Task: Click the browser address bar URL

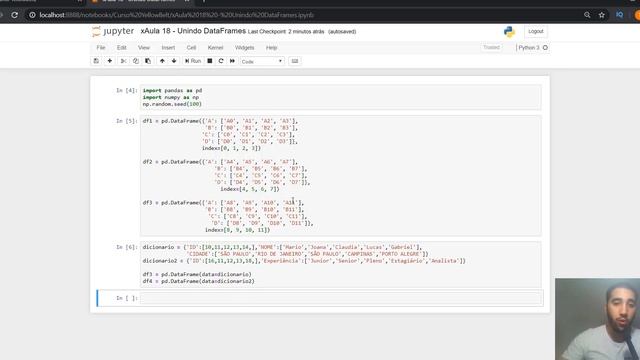Action: 177,15
